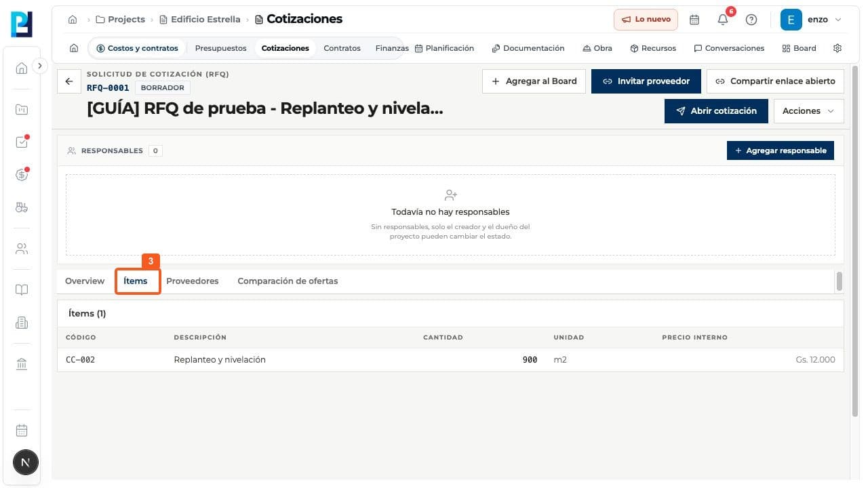Screen dimensions: 868x488
Task: Open the Board section
Action: point(799,48)
